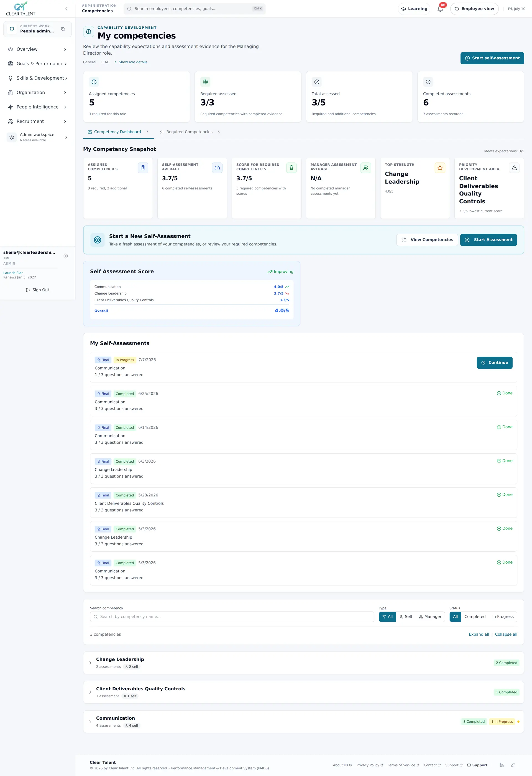Click the Clear Talent logo

click(x=21, y=9)
